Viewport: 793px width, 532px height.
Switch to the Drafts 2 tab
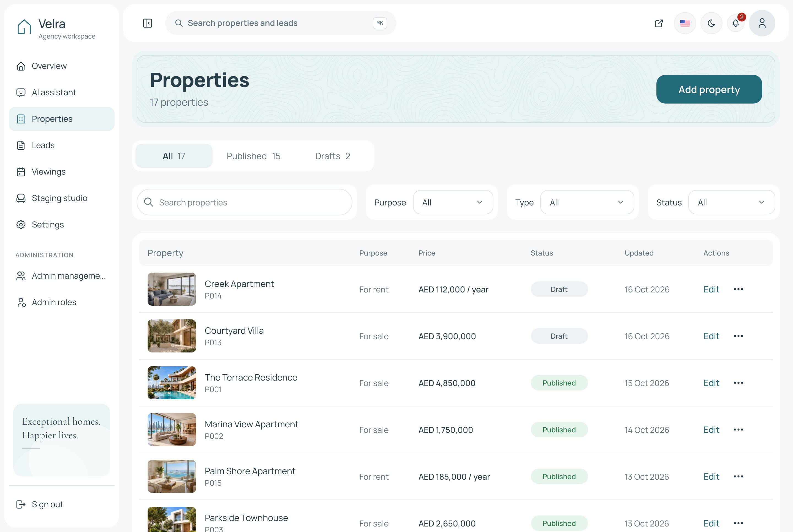point(333,156)
